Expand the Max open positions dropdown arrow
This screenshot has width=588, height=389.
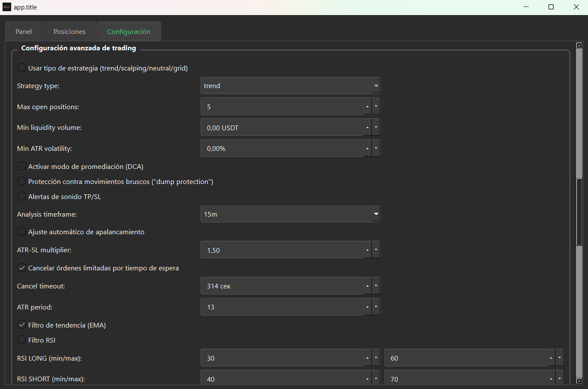coord(376,106)
